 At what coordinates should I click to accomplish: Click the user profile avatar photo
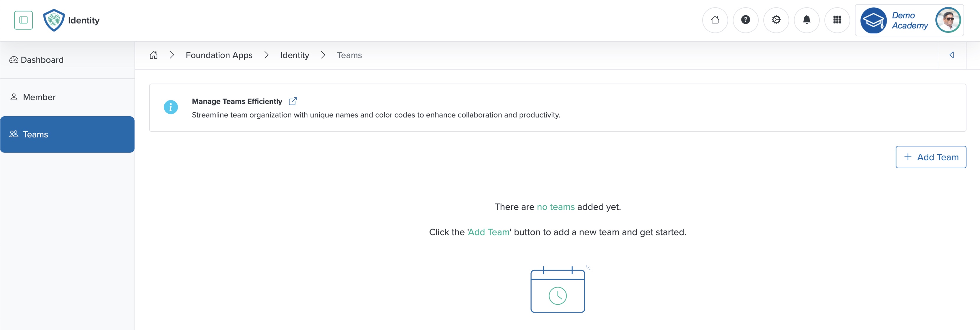click(x=948, y=20)
